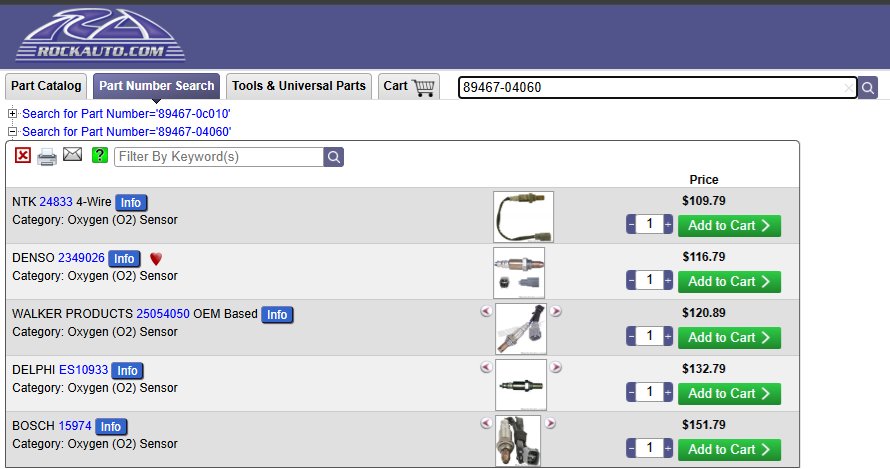Apply the keyword filter magnifier button
This screenshot has width=890, height=469.
click(x=334, y=157)
